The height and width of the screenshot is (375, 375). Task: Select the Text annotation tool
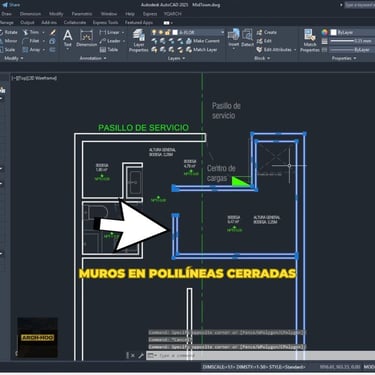(x=68, y=38)
